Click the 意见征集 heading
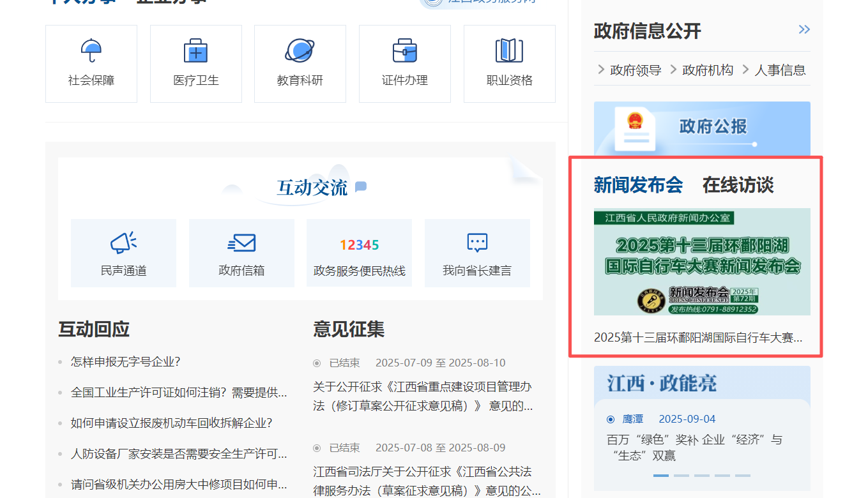868x498 pixels. click(349, 329)
